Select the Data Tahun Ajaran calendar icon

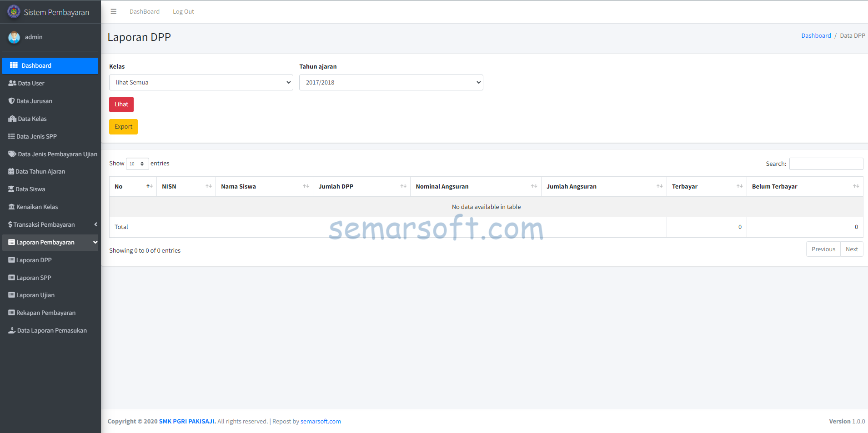pos(11,171)
